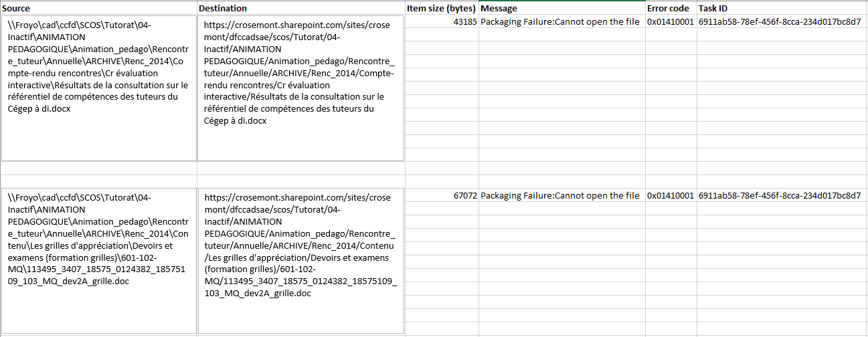This screenshot has width=868, height=337.
Task: Click the Source text box ending "Cégep à di.docx"
Action: [x=98, y=88]
